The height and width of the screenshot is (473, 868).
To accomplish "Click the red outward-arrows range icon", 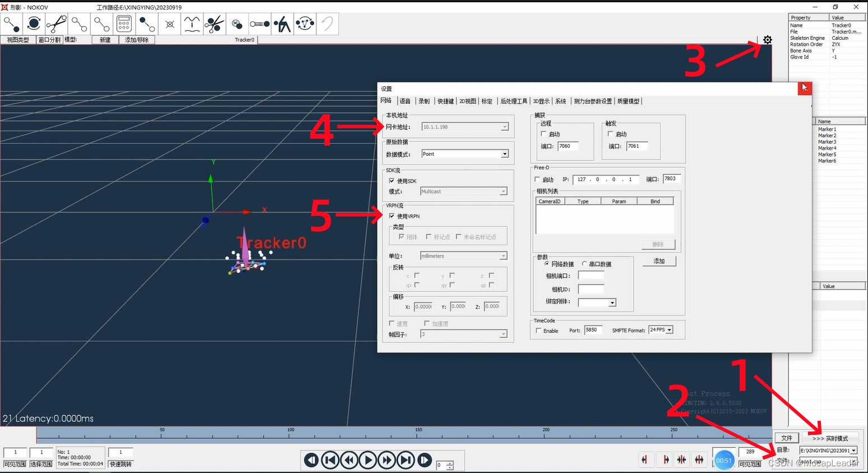I will click(x=699, y=460).
